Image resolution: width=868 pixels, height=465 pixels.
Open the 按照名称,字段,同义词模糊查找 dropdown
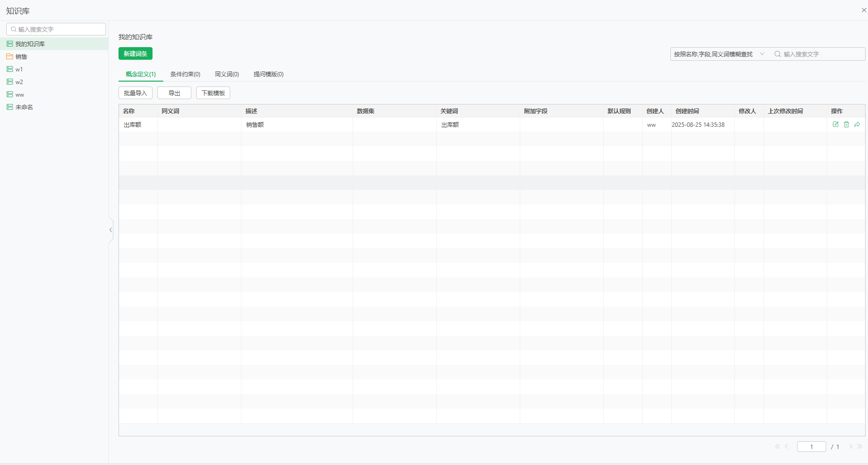coord(718,54)
